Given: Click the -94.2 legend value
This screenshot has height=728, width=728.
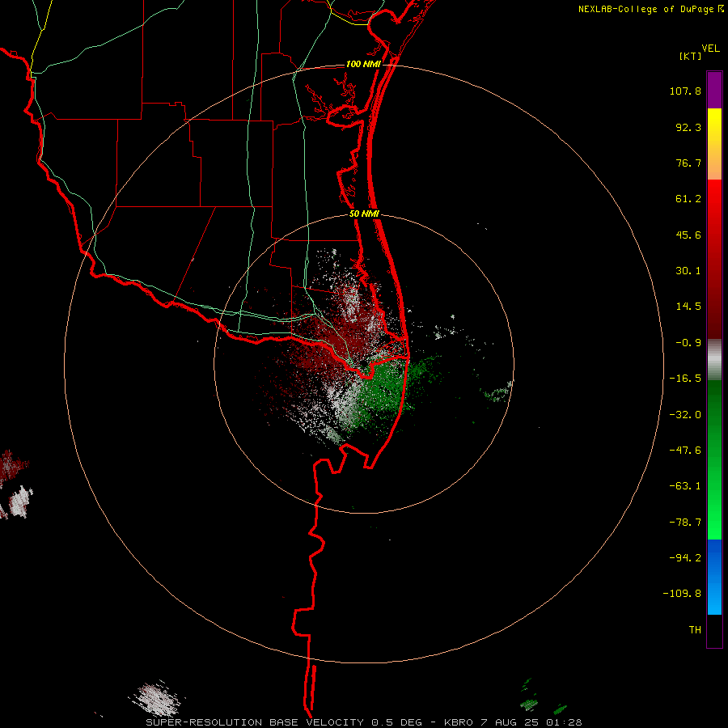Looking at the screenshot, I should coord(685,557).
